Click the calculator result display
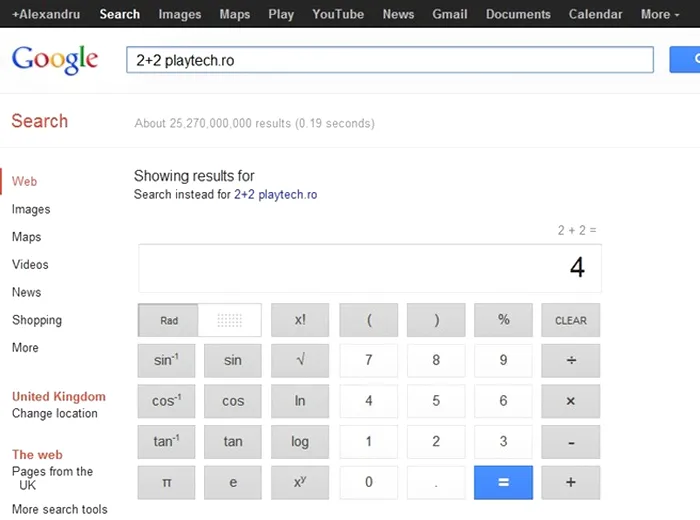This screenshot has height=520, width=700. tap(370, 268)
